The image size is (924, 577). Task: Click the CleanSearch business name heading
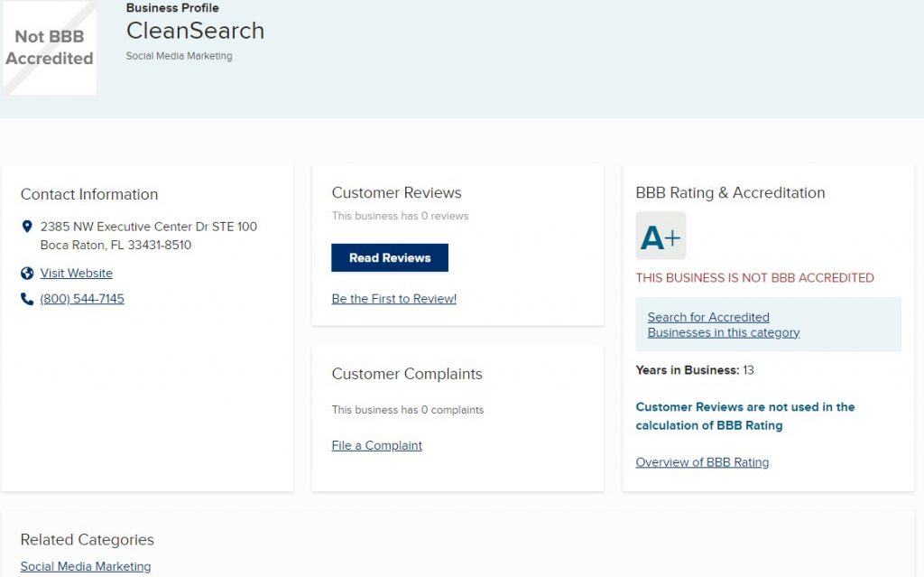195,31
